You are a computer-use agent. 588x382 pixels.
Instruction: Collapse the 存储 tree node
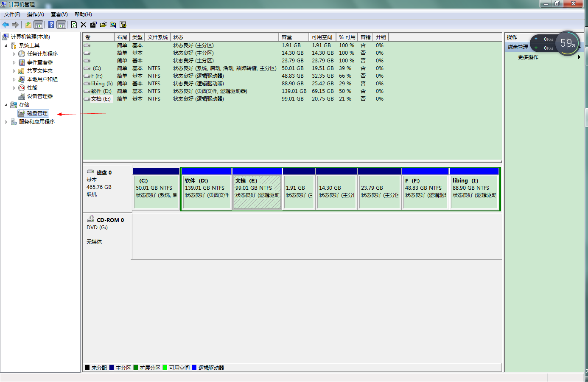coord(6,105)
